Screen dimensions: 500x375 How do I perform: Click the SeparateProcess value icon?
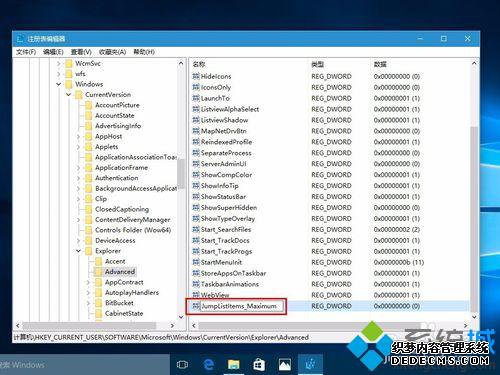click(x=196, y=153)
